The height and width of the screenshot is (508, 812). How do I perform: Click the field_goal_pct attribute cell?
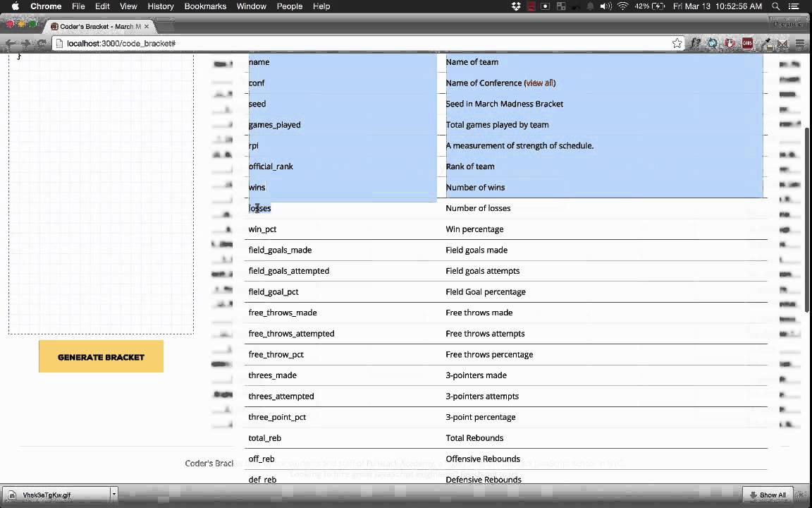pos(273,292)
